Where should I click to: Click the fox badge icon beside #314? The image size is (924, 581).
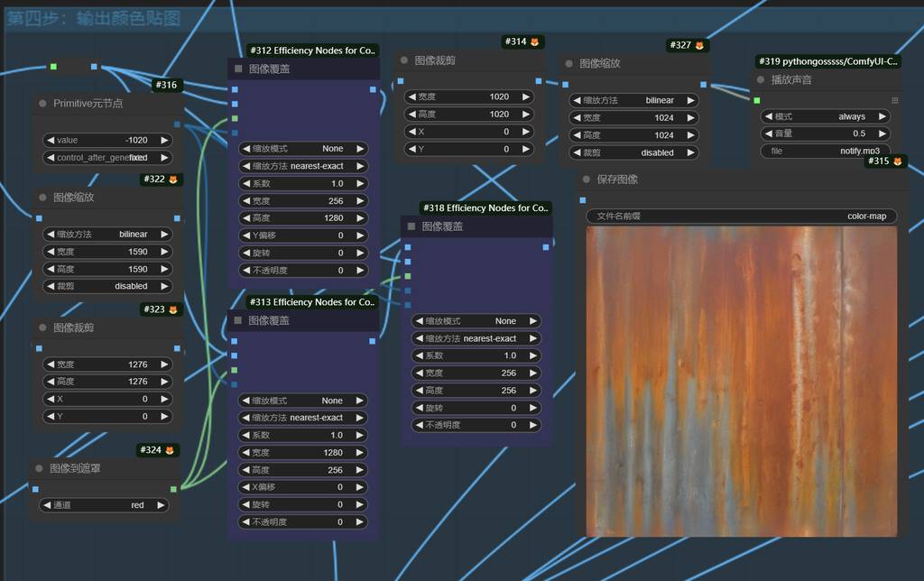coord(534,42)
